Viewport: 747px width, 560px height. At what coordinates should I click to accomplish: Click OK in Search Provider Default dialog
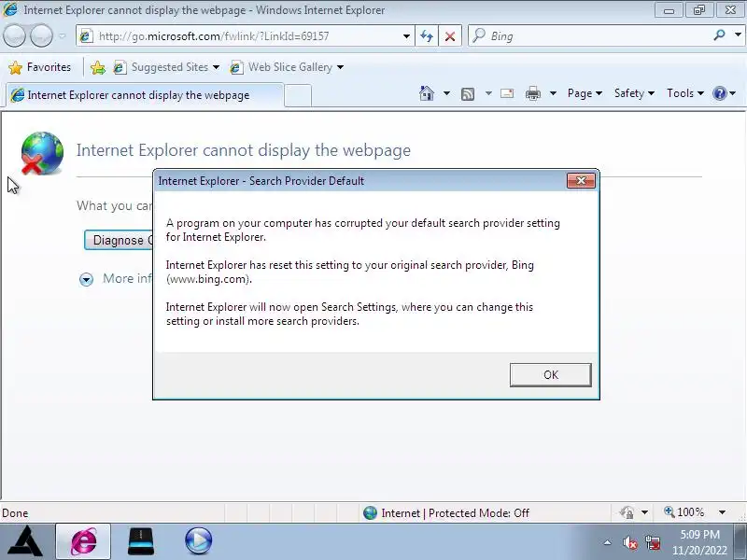point(551,375)
